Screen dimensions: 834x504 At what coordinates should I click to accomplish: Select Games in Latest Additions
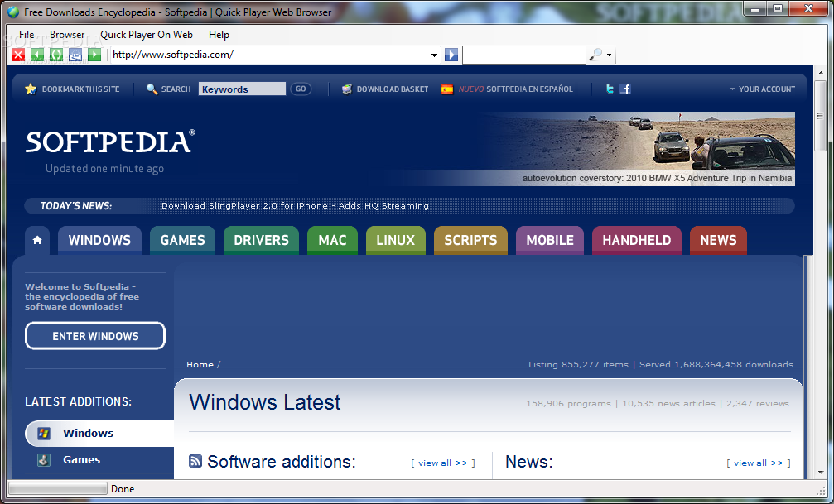81,460
